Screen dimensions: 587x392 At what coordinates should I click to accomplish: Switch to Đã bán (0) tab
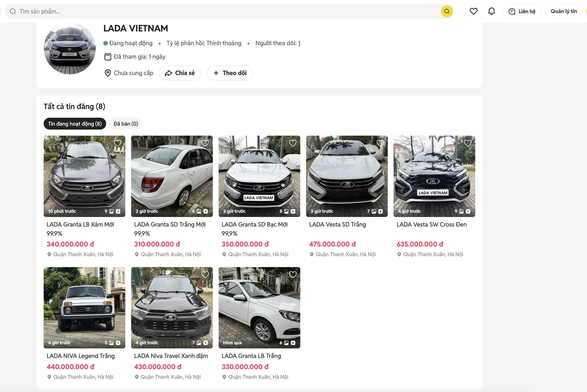pyautogui.click(x=126, y=124)
